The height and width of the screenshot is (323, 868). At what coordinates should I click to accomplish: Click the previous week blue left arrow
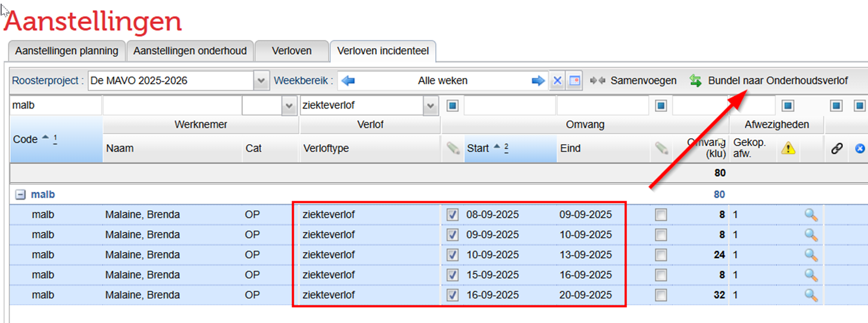click(348, 80)
